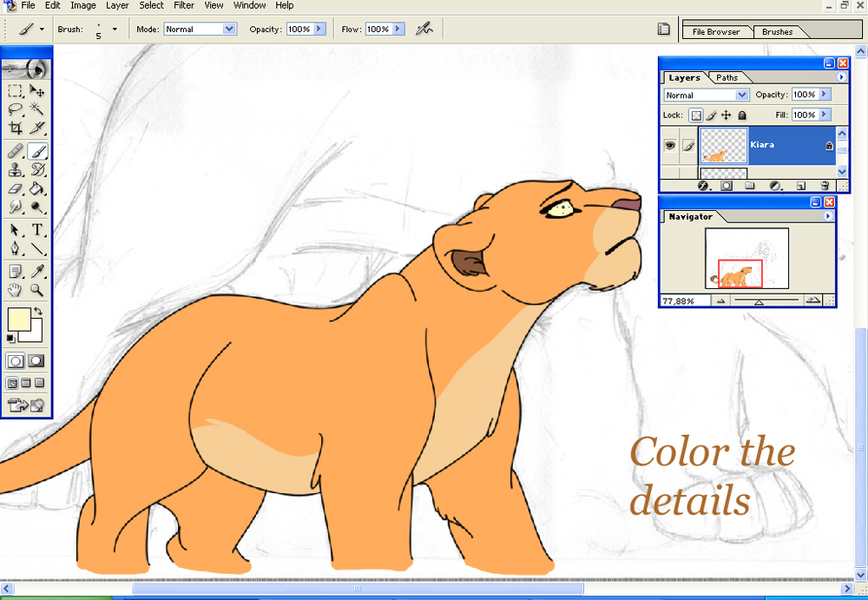Select the Eyedropper tool

(x=37, y=271)
